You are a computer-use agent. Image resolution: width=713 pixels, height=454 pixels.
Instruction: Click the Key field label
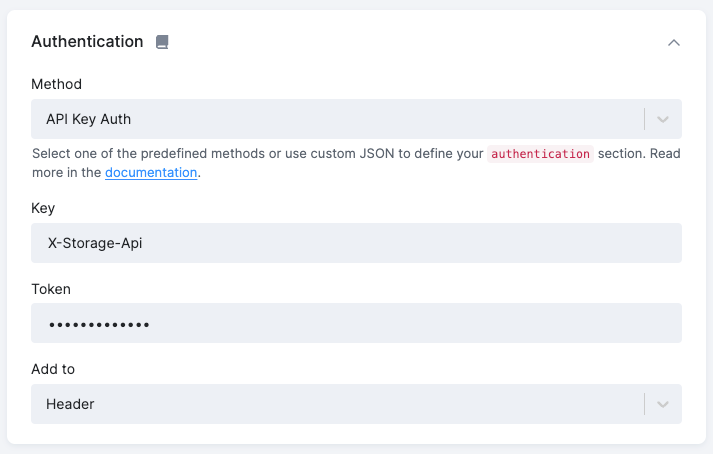(44, 208)
